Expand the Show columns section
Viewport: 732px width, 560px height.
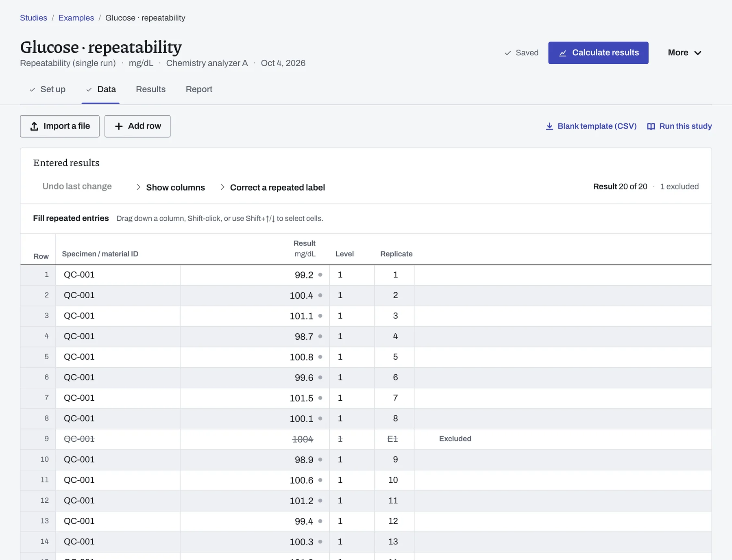[x=170, y=187]
